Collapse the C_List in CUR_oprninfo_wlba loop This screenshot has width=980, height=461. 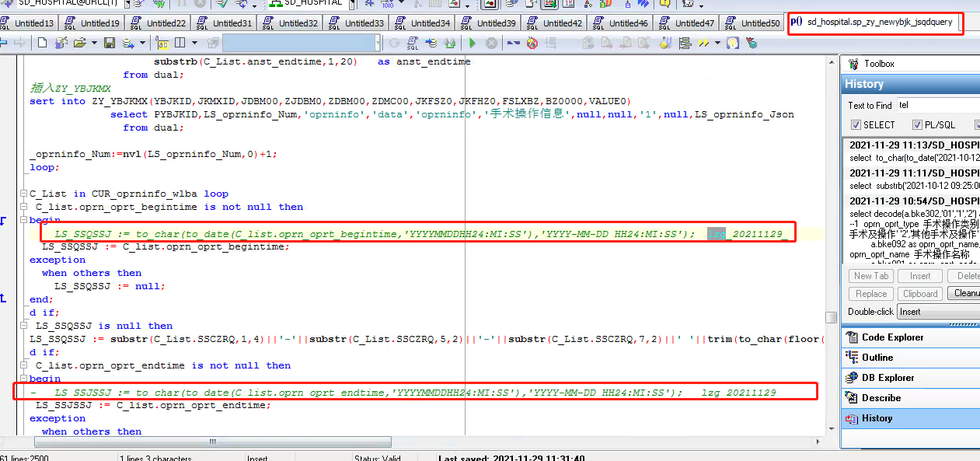pos(23,194)
